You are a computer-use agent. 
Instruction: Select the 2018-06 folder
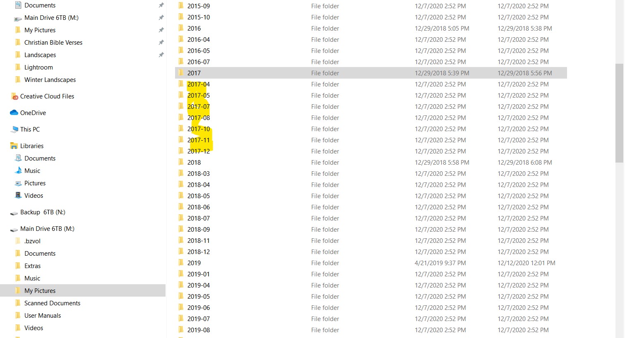point(199,207)
